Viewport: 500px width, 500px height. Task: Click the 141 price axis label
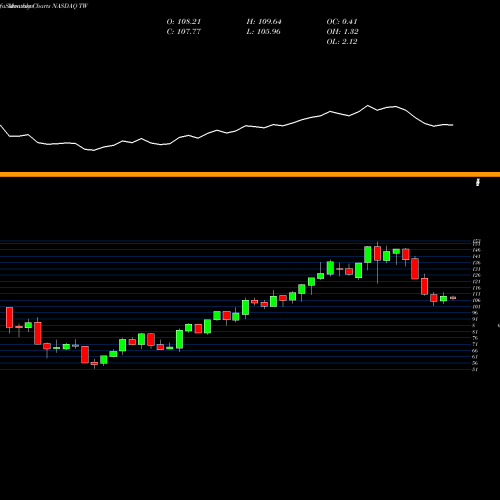[x=477, y=257]
